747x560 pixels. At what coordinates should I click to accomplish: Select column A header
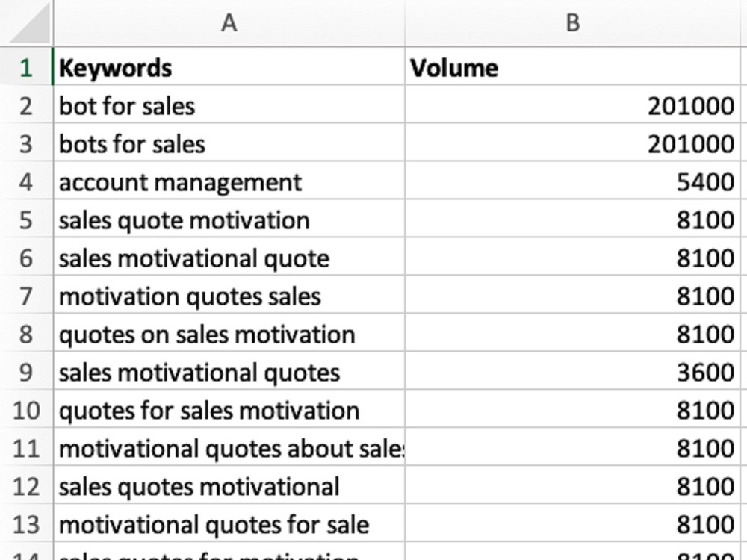click(x=229, y=23)
